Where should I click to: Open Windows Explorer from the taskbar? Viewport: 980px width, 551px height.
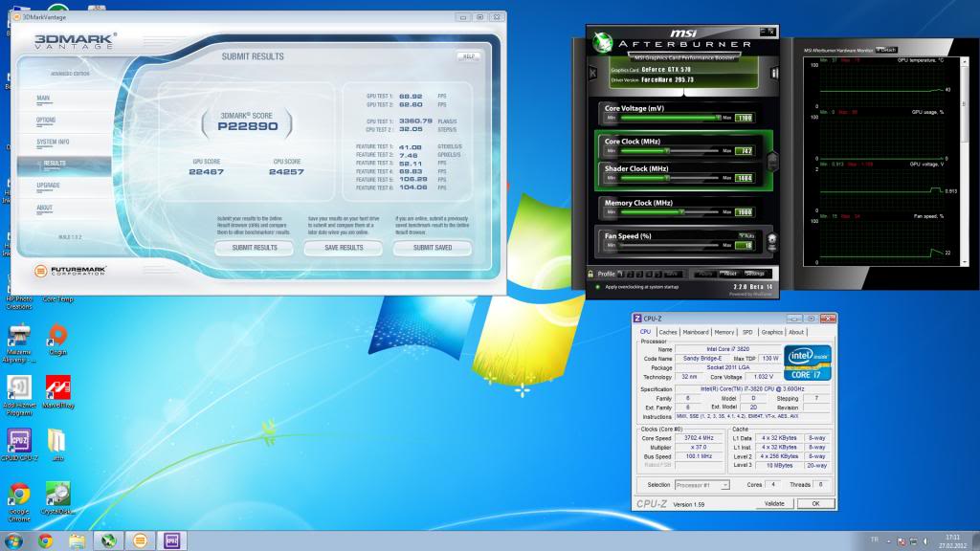coord(77,540)
